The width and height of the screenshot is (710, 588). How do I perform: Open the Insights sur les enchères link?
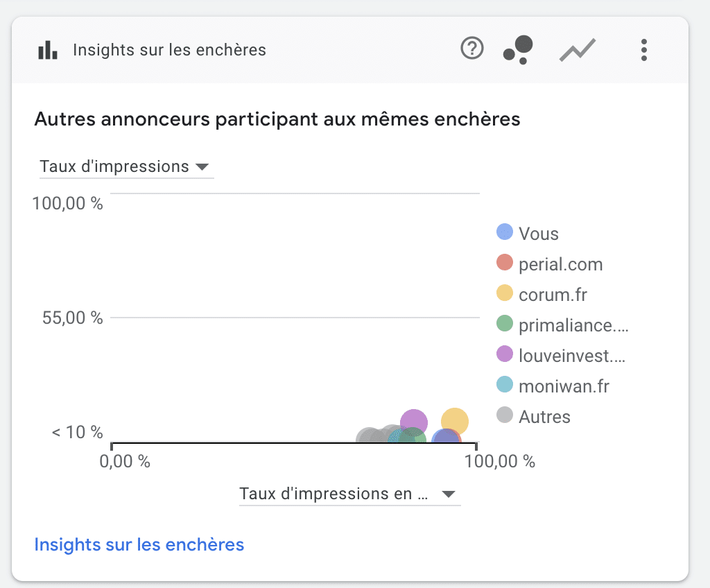[x=139, y=544]
